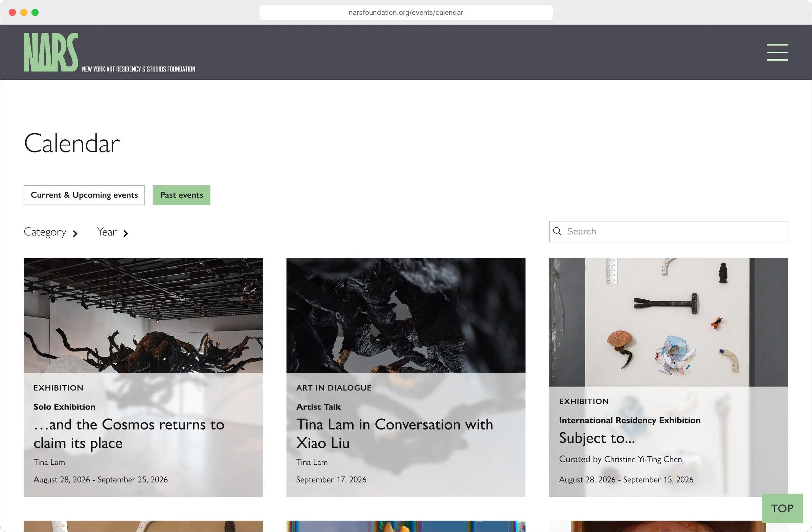Click the Cosmos solo exhibition image
The image size is (812, 532).
(143, 316)
